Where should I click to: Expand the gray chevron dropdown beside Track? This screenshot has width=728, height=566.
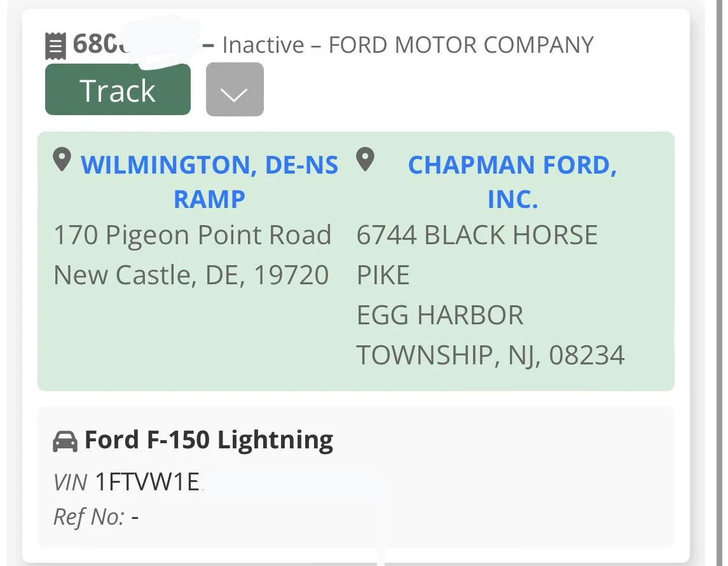click(x=235, y=90)
